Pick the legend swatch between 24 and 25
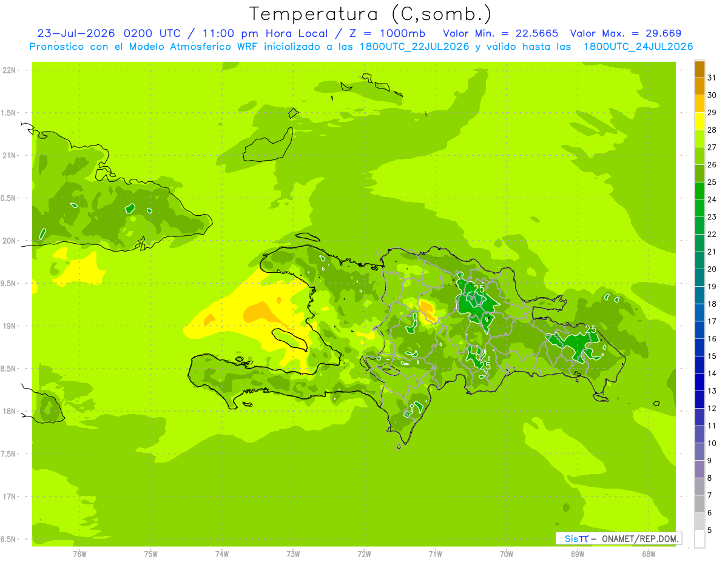Viewport: 728px width, 562px height. click(x=699, y=191)
